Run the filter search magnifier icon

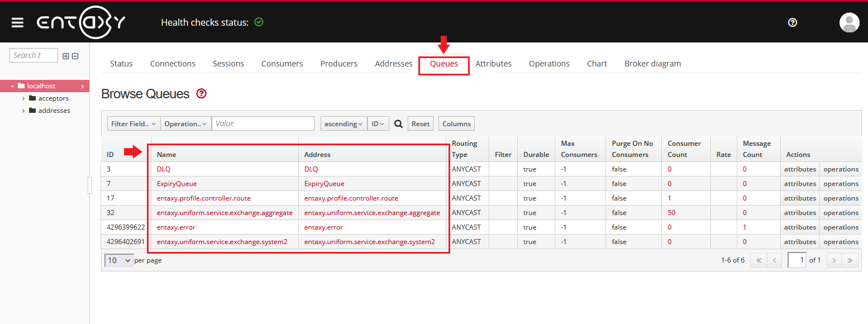398,124
